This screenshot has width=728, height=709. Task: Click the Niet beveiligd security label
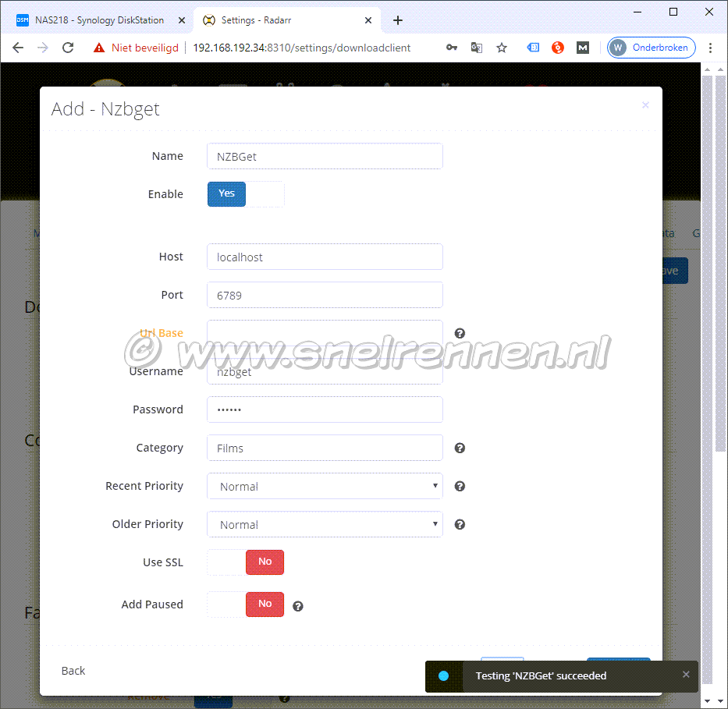coord(145,48)
